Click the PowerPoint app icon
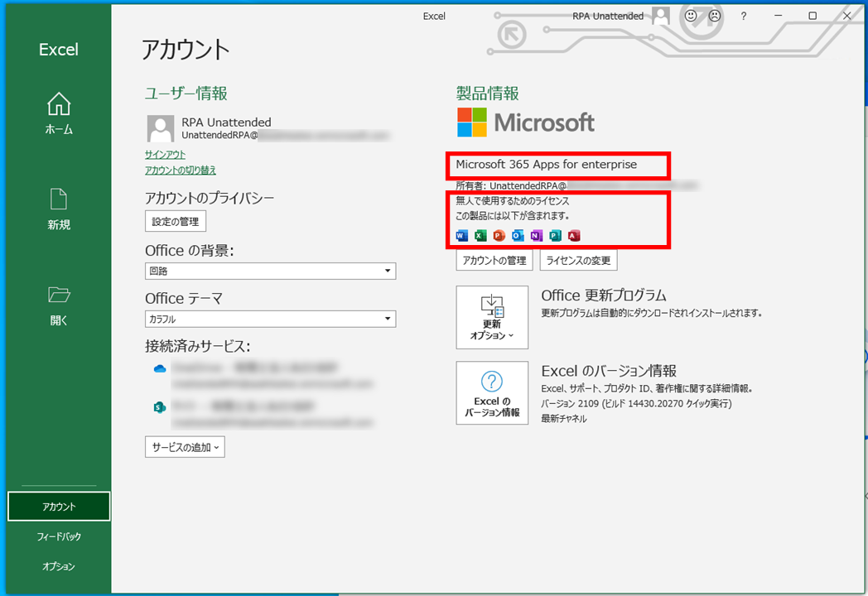The width and height of the screenshot is (868, 596). [499, 236]
